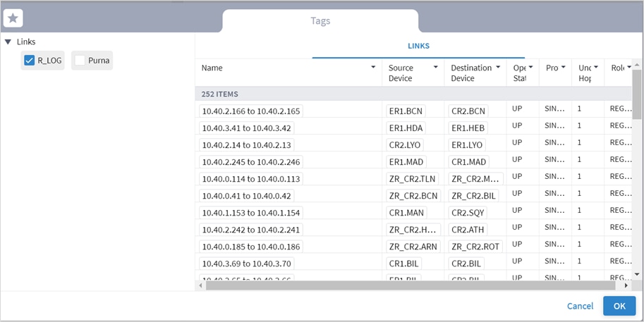Image resolution: width=644 pixels, height=322 pixels.
Task: Click source device ER1.MAD
Action: 406,161
